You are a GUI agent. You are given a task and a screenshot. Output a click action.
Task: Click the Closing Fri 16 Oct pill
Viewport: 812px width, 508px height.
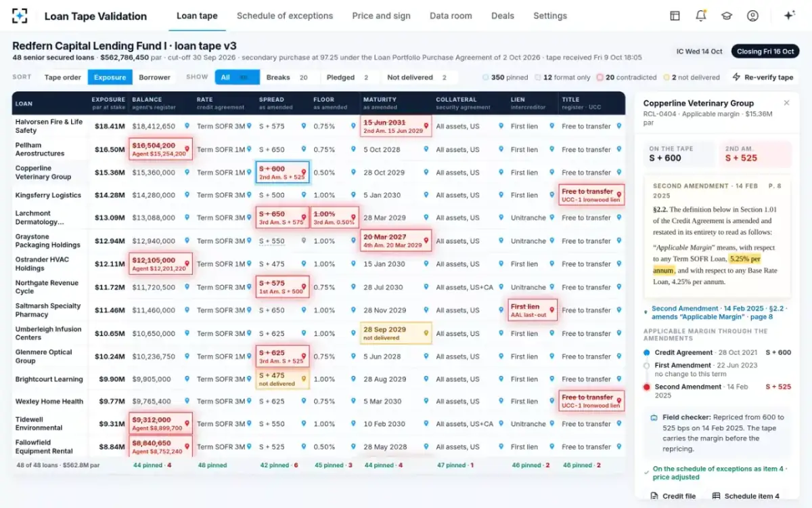[x=765, y=51]
